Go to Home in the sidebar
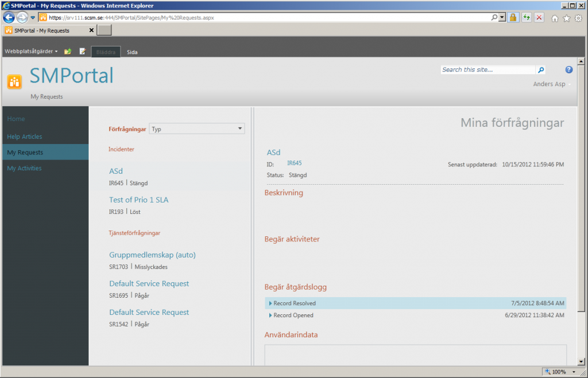 point(16,119)
